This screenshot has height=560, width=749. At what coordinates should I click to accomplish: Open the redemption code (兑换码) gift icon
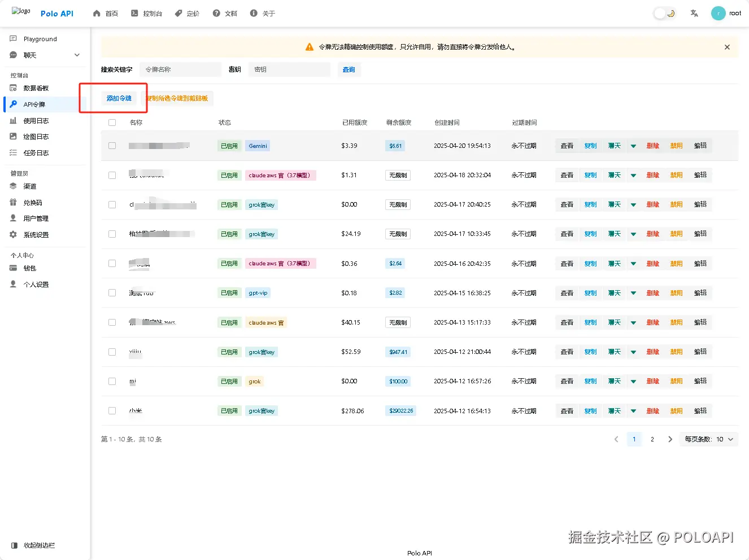click(x=14, y=203)
